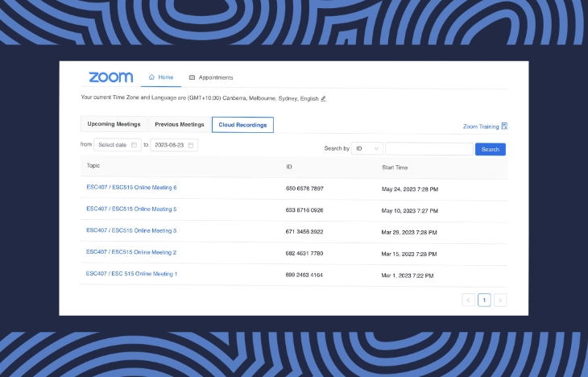Image resolution: width=588 pixels, height=377 pixels.
Task: Click the time zone and language text
Action: coord(200,98)
